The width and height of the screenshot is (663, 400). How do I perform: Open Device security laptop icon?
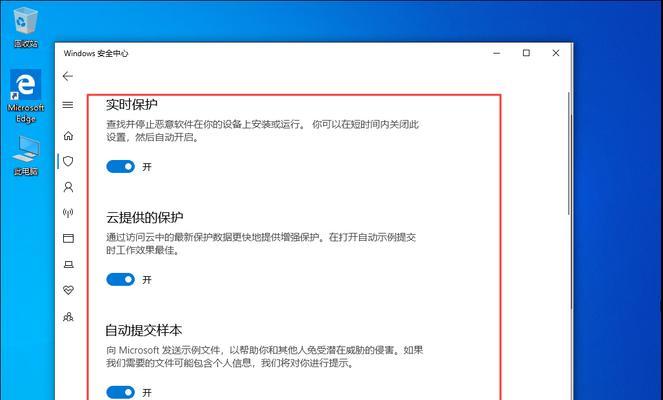coord(68,265)
